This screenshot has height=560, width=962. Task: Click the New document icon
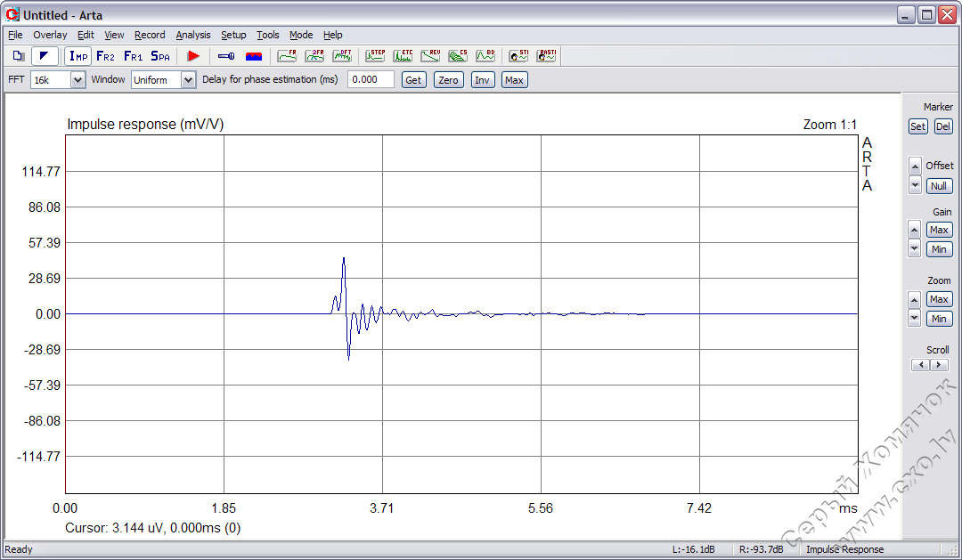(x=19, y=56)
